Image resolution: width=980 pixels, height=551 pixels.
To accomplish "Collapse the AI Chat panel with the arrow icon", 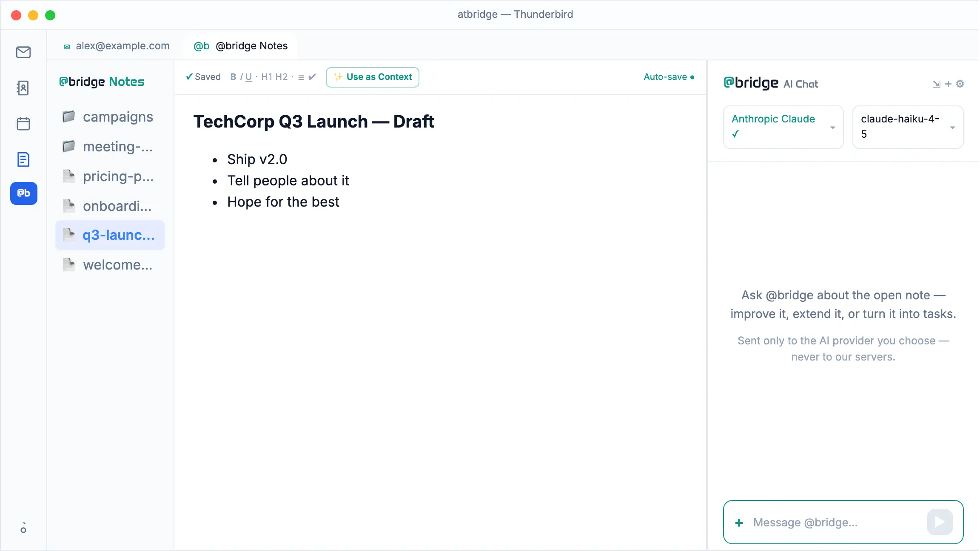I will (937, 84).
